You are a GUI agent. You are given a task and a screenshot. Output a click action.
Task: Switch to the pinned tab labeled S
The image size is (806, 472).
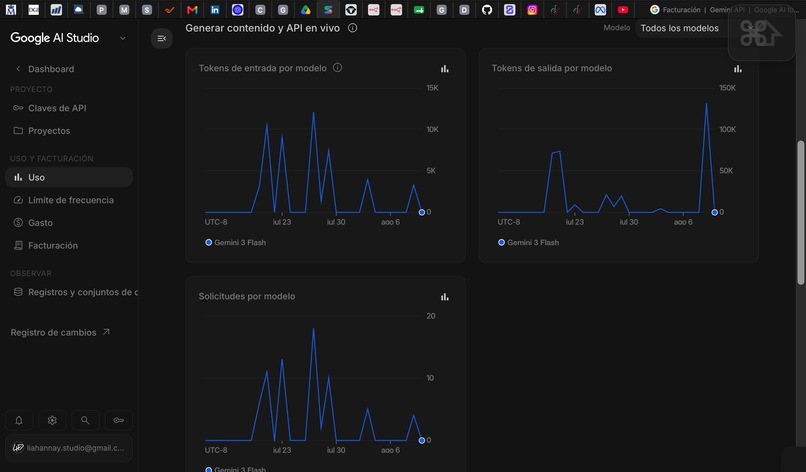[147, 10]
